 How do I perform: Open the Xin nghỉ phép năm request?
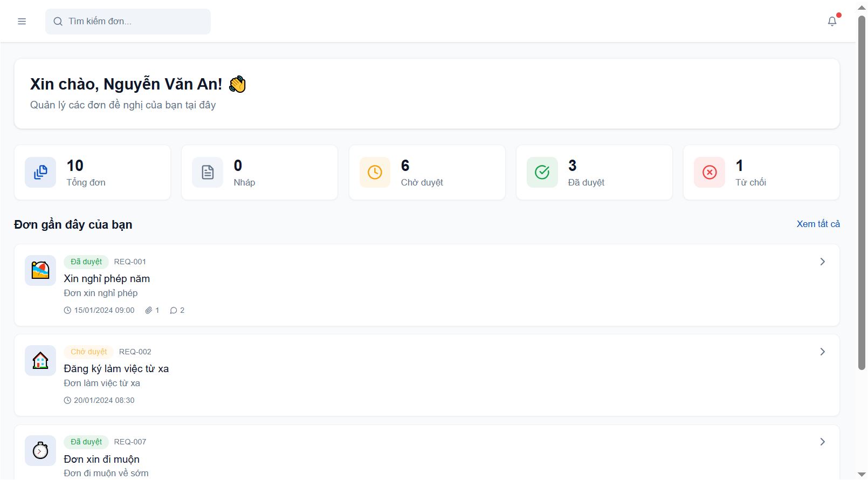pyautogui.click(x=107, y=279)
